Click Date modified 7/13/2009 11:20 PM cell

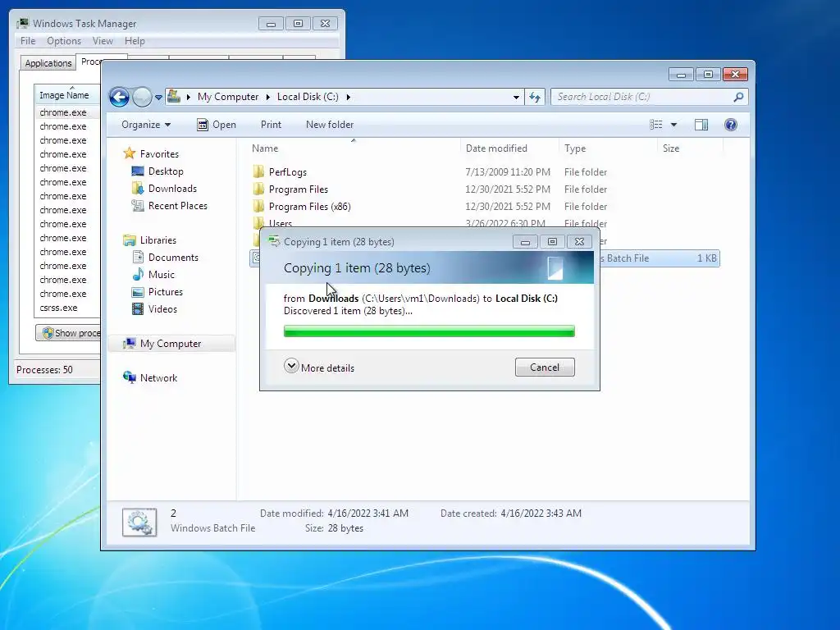coord(507,172)
